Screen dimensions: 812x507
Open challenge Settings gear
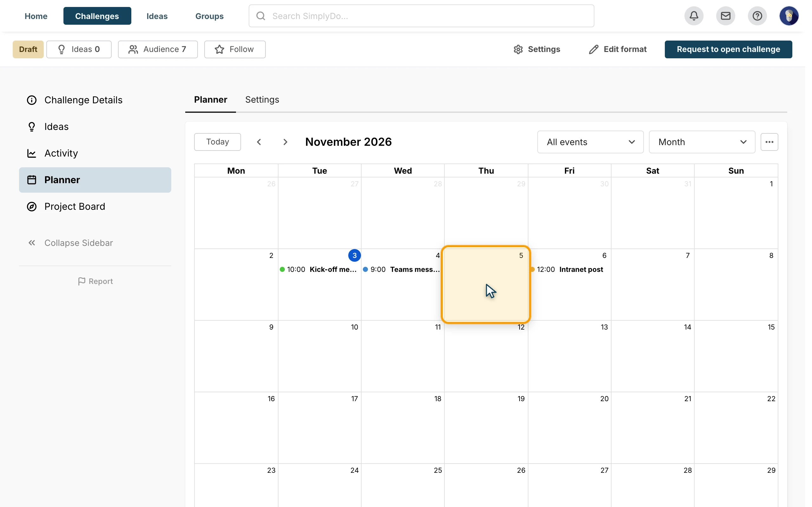[537, 49]
